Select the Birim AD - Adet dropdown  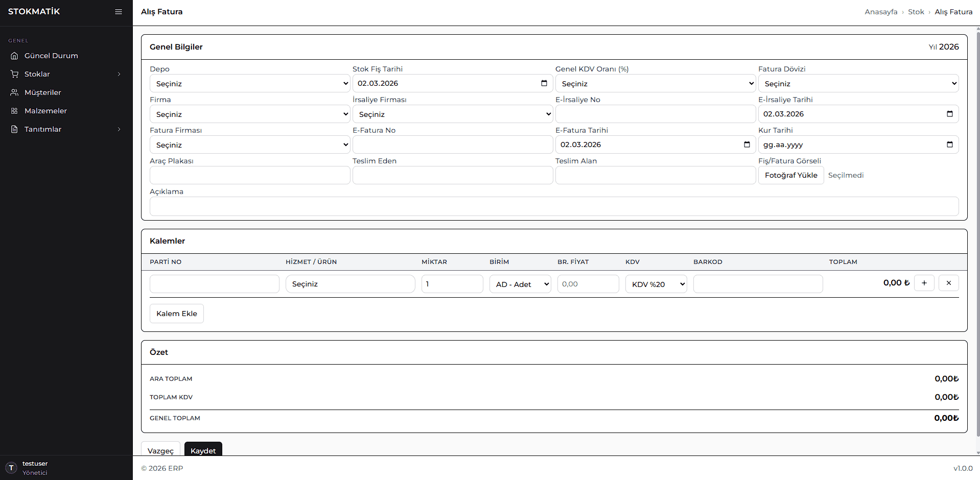pos(520,284)
